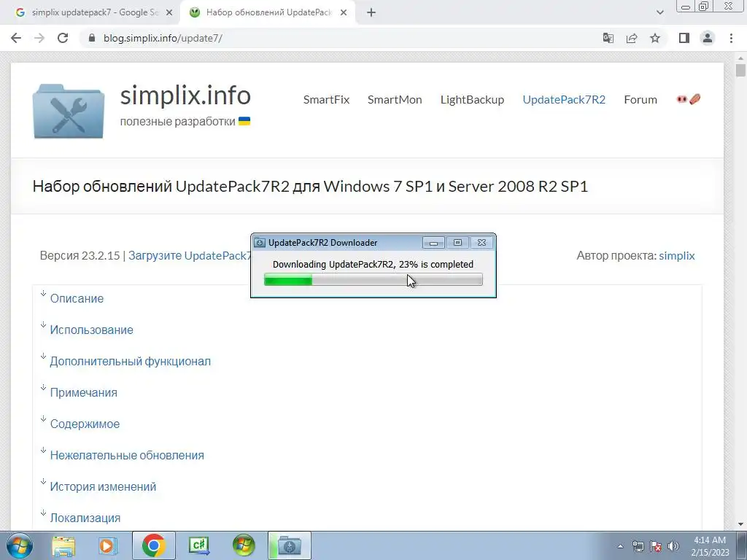
Task: Open the Chrome profile avatar
Action: (708, 38)
